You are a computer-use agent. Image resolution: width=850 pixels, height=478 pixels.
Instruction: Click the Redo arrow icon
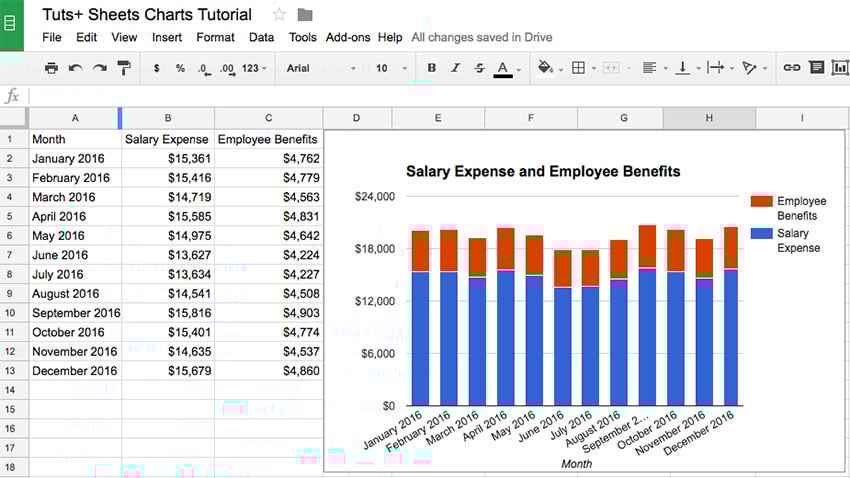pos(100,68)
